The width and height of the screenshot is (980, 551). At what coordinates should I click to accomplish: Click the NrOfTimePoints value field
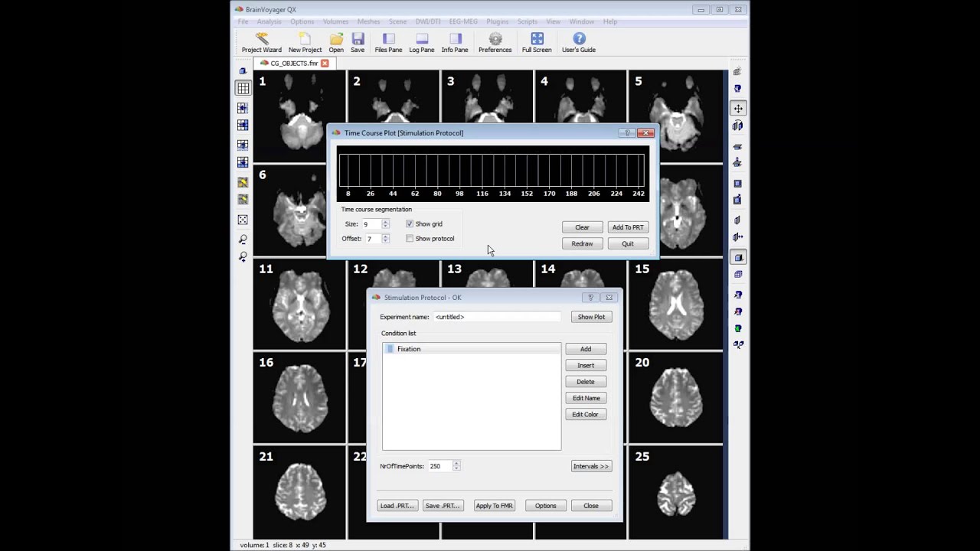[439, 466]
